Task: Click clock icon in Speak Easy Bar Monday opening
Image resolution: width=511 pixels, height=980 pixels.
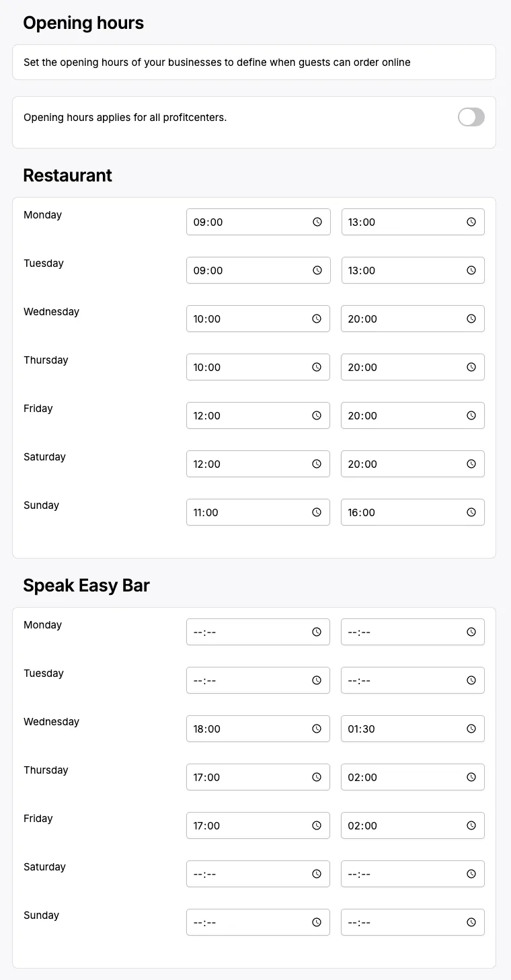Action: [317, 632]
